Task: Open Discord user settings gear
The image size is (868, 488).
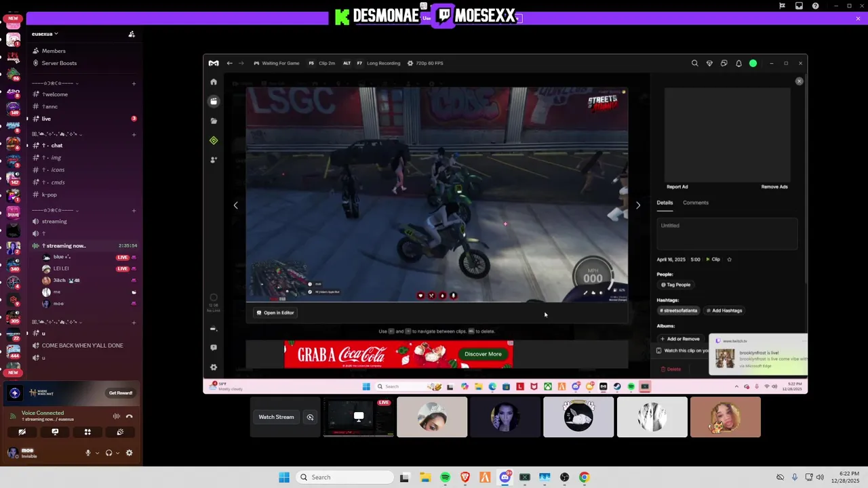Action: click(x=130, y=453)
